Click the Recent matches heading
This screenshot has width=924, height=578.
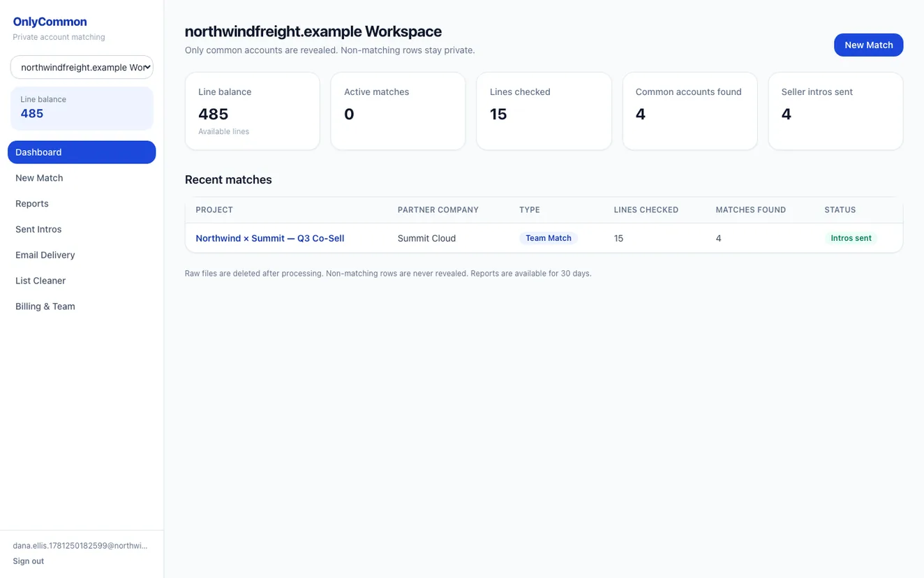(x=228, y=179)
